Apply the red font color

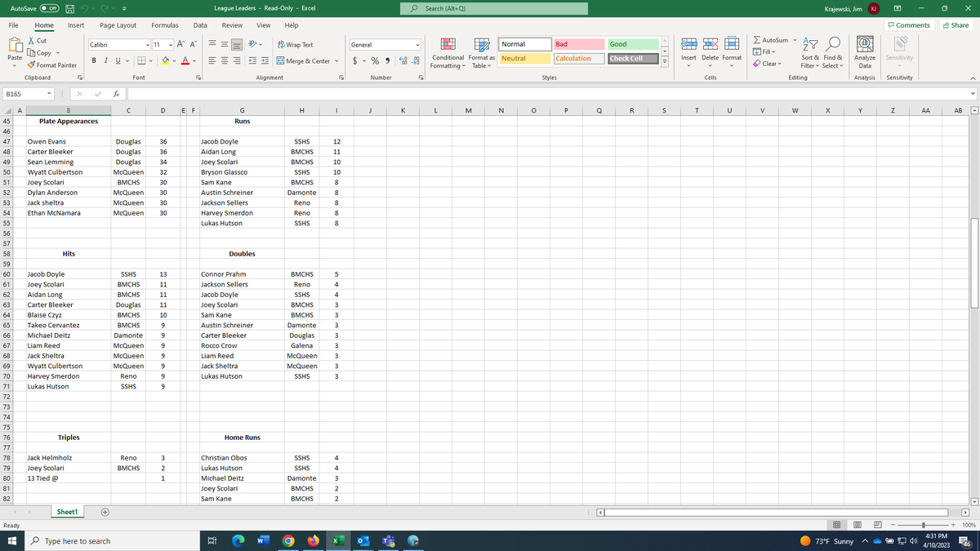185,61
